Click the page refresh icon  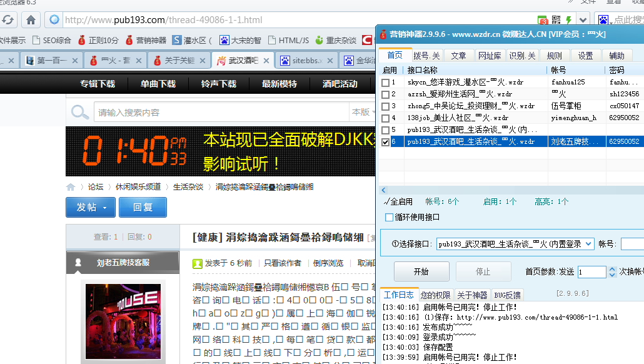point(8,19)
